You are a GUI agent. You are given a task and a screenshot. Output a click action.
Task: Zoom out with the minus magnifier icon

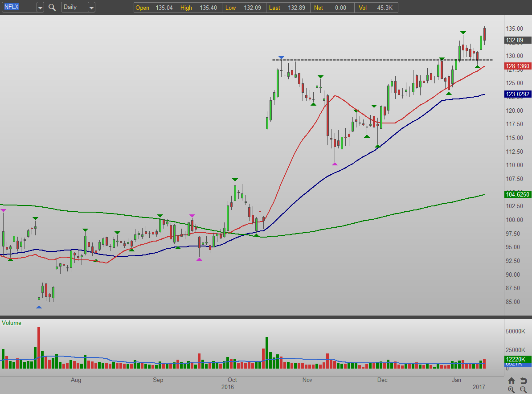click(524, 390)
